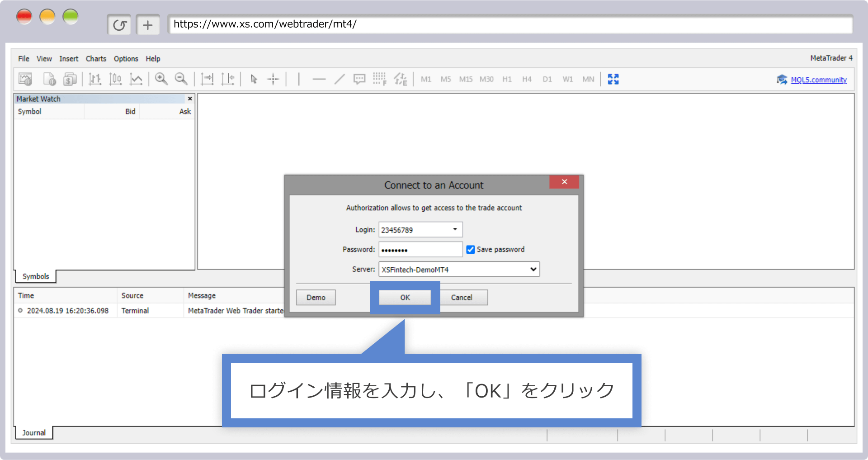Expand the Login dropdown arrow

(455, 229)
